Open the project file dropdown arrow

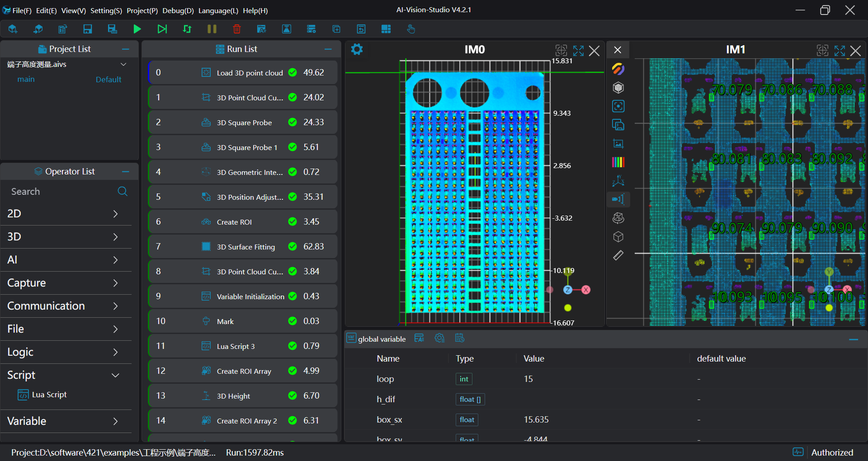[123, 65]
